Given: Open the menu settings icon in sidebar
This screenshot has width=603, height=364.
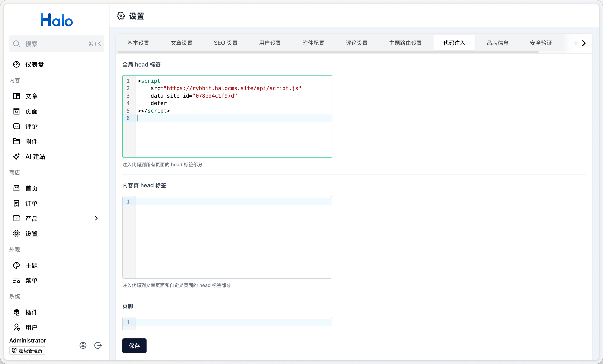Looking at the screenshot, I should (16, 280).
